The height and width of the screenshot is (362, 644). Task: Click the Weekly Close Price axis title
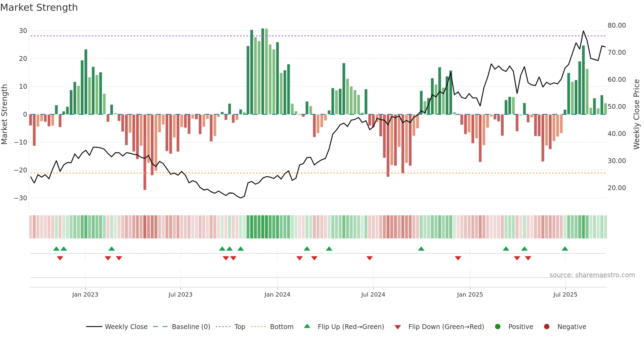pos(636,114)
